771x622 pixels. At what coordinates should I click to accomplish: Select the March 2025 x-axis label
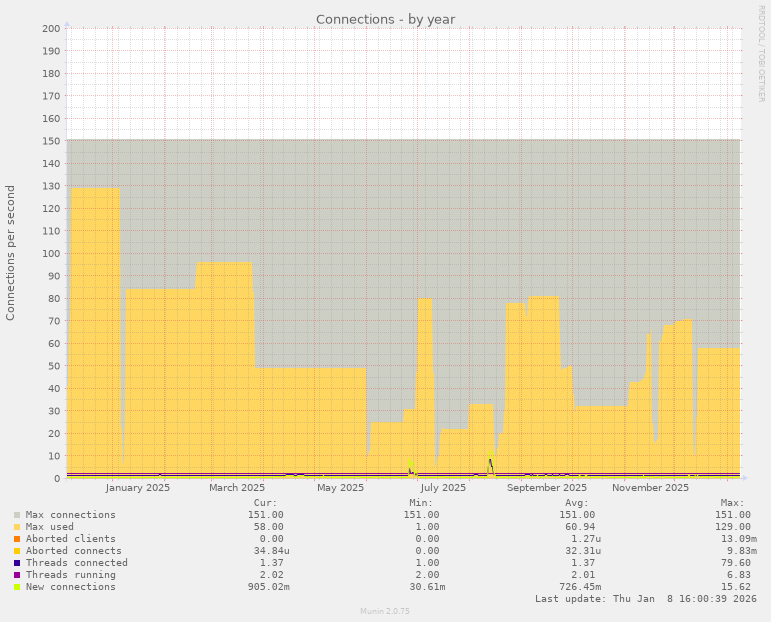coord(237,488)
